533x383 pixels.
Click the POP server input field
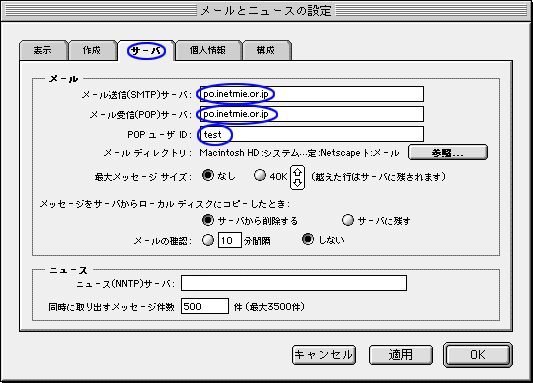point(312,114)
